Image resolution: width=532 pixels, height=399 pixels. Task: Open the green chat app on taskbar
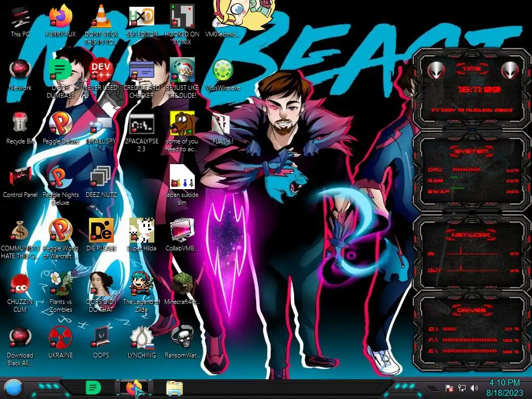(93, 388)
